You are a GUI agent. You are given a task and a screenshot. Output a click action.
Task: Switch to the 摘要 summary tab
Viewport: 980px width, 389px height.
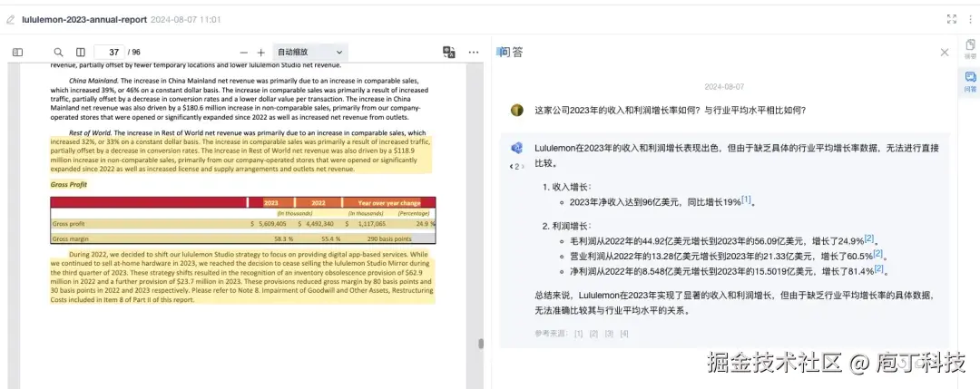[x=970, y=49]
